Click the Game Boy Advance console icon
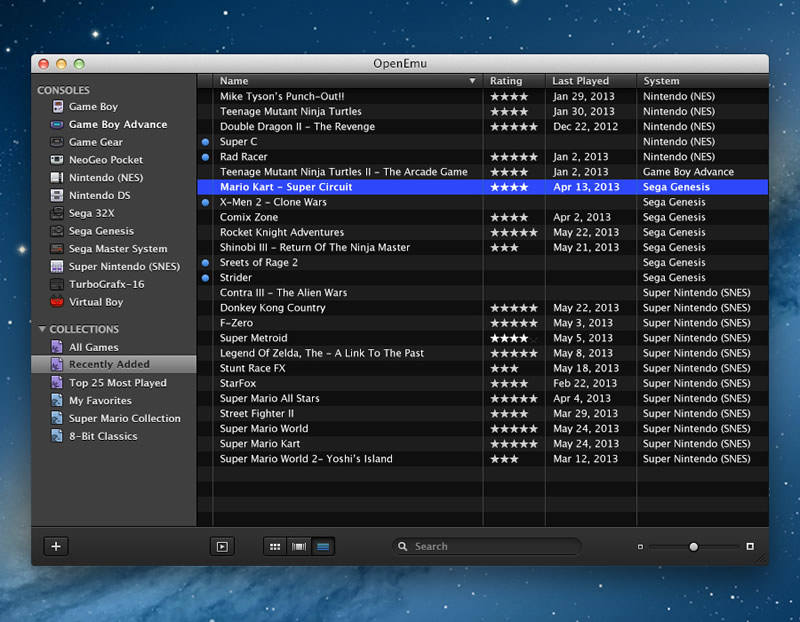This screenshot has width=800, height=622. point(57,125)
